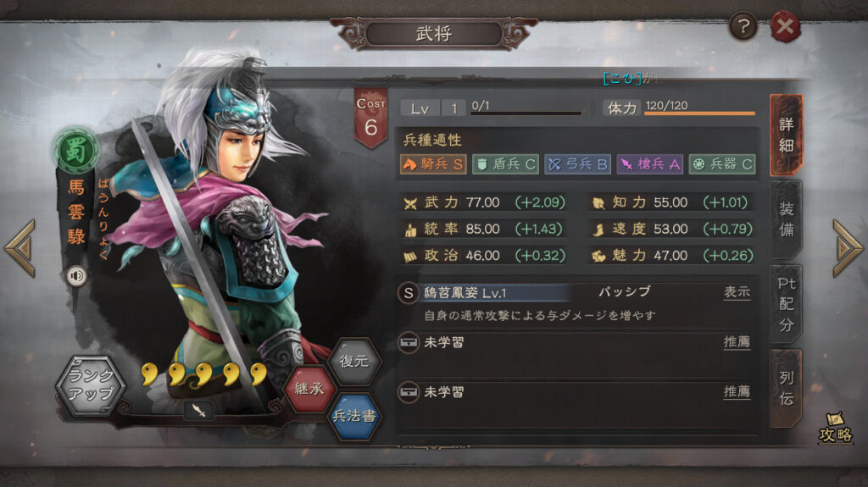Click the green 蜀 faction emblem

[75, 150]
